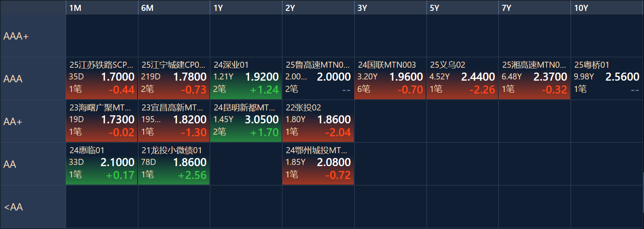Screen dimensions: 644x229
Task: Click the 24惠临01 bond tile
Action: click(102, 164)
